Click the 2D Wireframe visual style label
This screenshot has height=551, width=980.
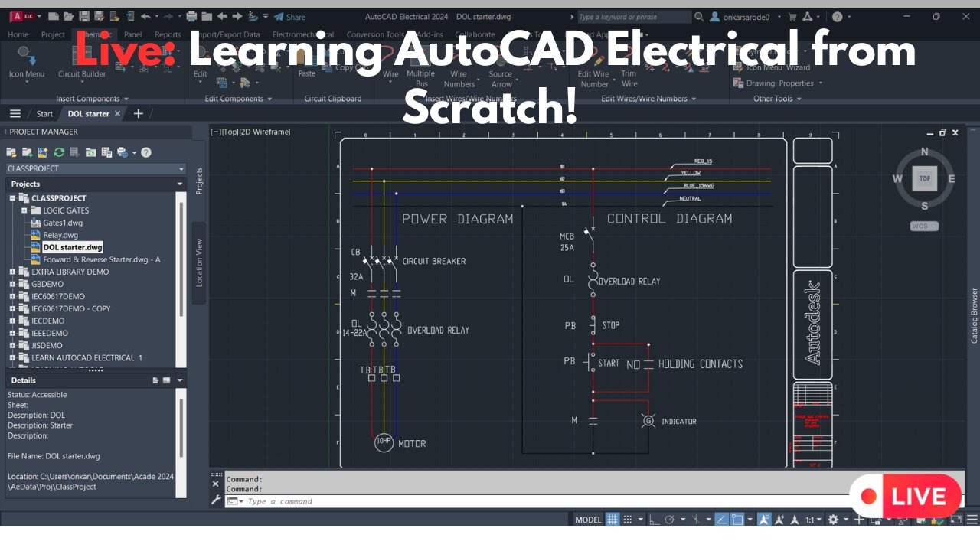click(x=265, y=132)
